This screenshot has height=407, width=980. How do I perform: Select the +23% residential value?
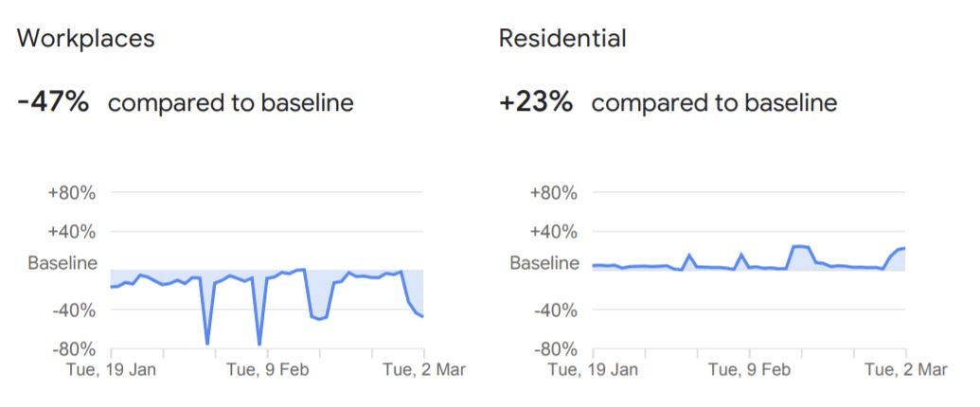[x=536, y=102]
